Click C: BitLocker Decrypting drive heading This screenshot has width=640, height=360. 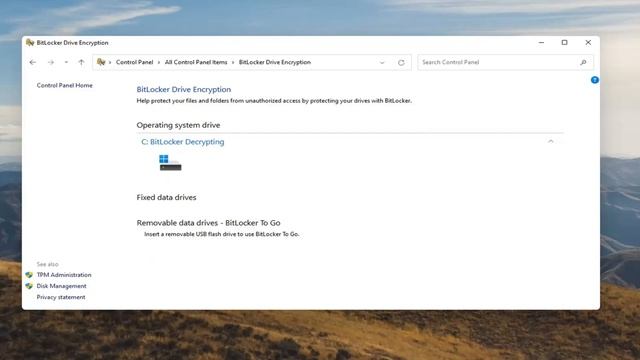[x=182, y=142]
